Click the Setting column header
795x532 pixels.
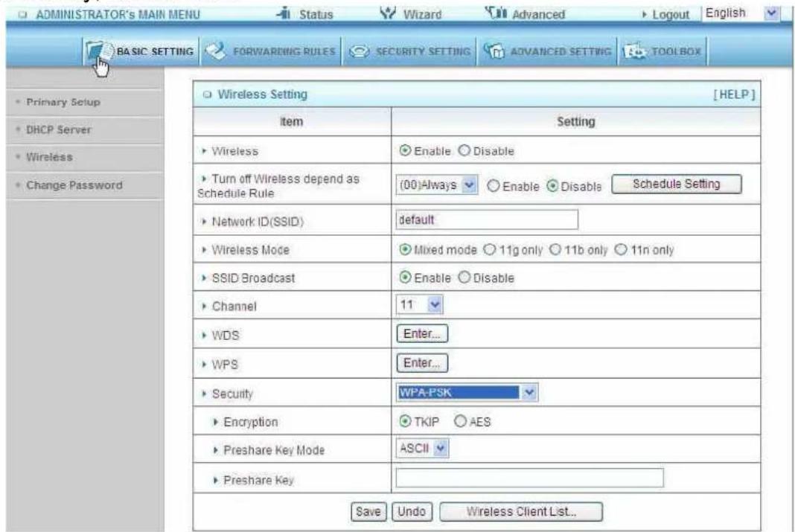tap(576, 121)
